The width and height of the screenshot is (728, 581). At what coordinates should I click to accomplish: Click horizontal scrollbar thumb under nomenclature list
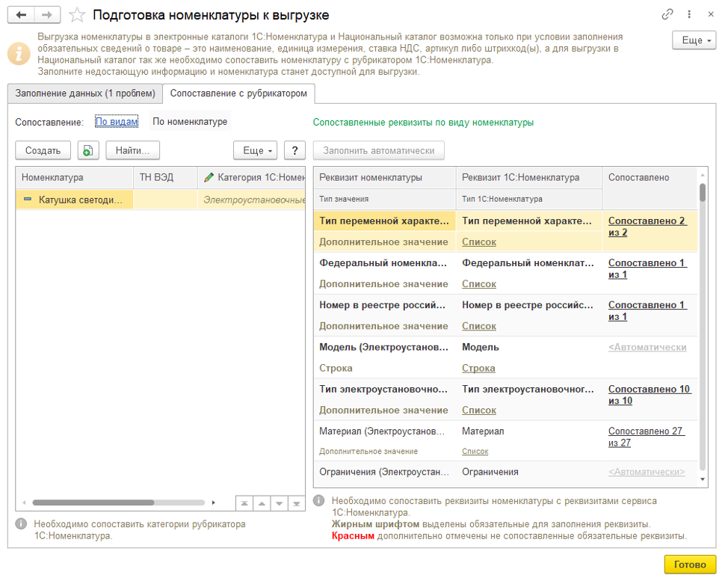pyautogui.click(x=93, y=503)
